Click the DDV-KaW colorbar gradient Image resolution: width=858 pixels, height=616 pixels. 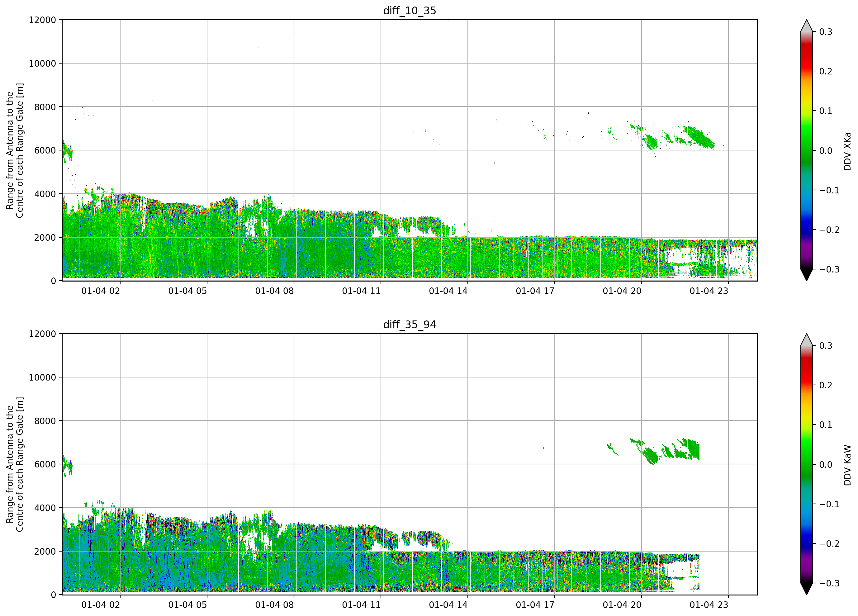pyautogui.click(x=807, y=465)
